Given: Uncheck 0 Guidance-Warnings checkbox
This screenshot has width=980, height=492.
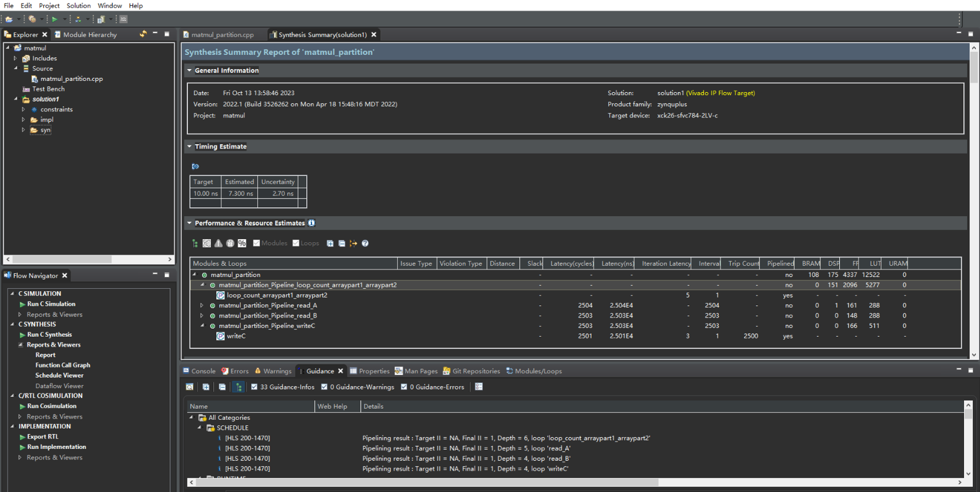Looking at the screenshot, I should (324, 387).
